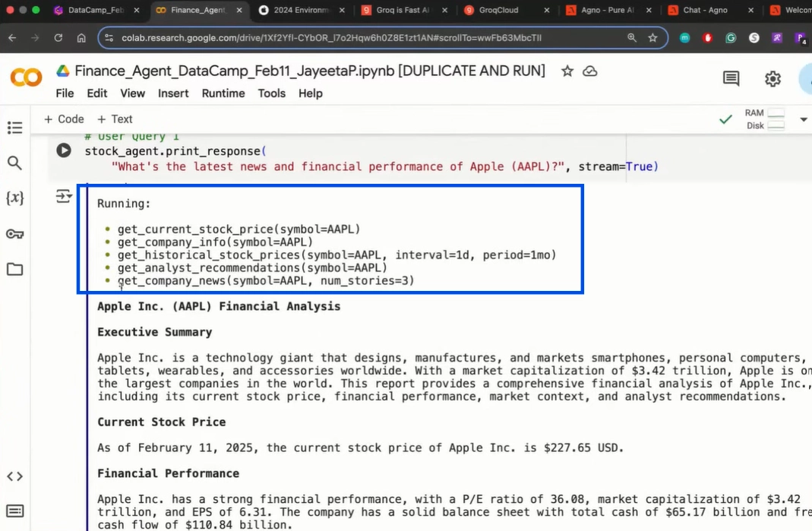Reload the Colab page
Image resolution: width=812 pixels, height=531 pixels.
tap(58, 38)
